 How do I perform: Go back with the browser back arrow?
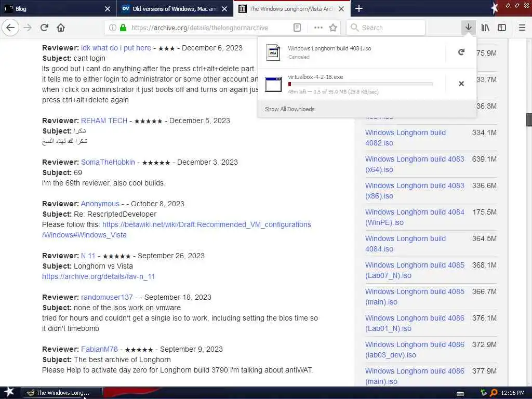(x=10, y=28)
